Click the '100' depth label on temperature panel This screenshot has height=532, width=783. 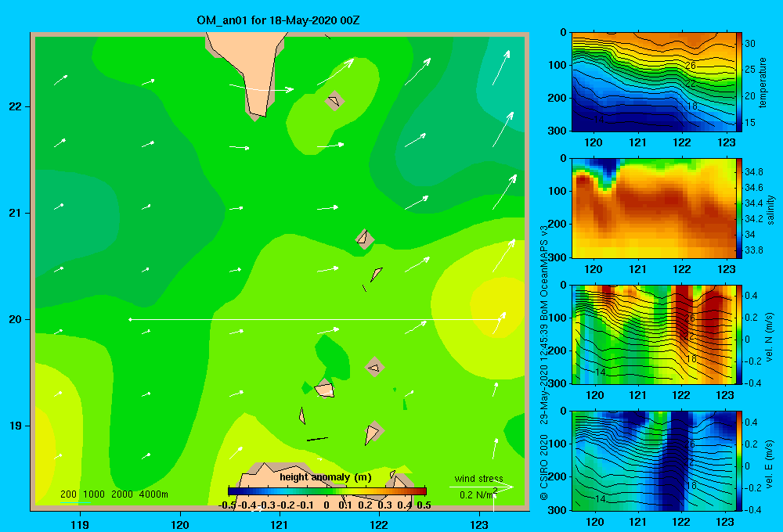click(x=557, y=66)
